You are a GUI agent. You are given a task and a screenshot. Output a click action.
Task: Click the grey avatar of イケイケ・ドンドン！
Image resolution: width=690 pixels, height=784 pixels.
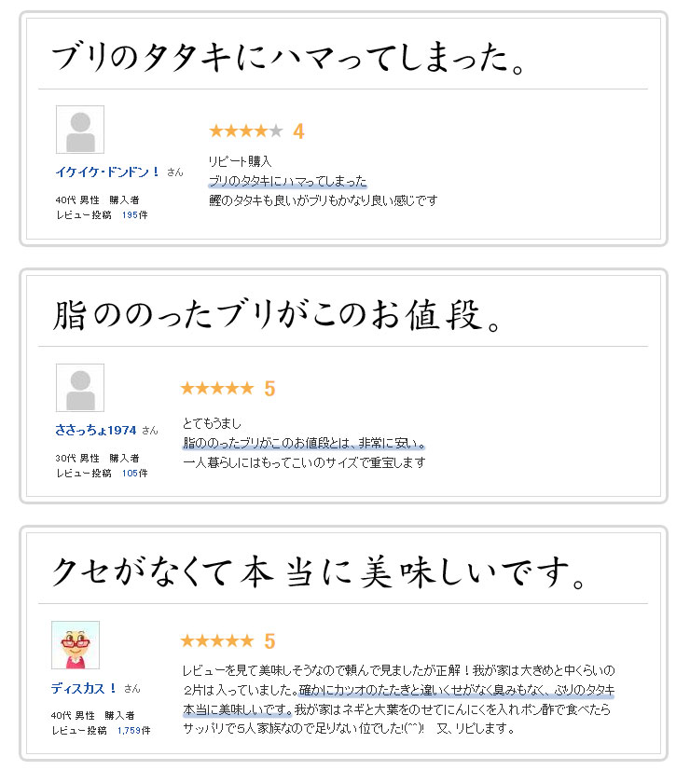(x=80, y=130)
